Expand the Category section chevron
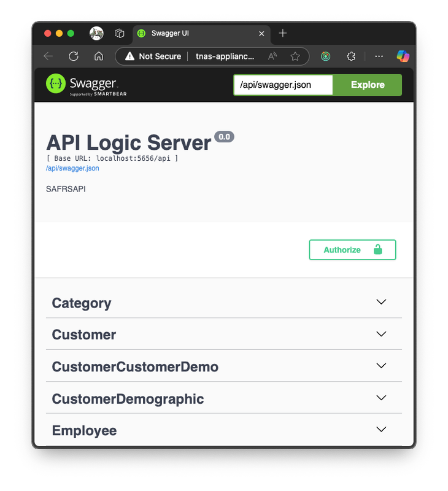448x491 pixels. tap(381, 302)
